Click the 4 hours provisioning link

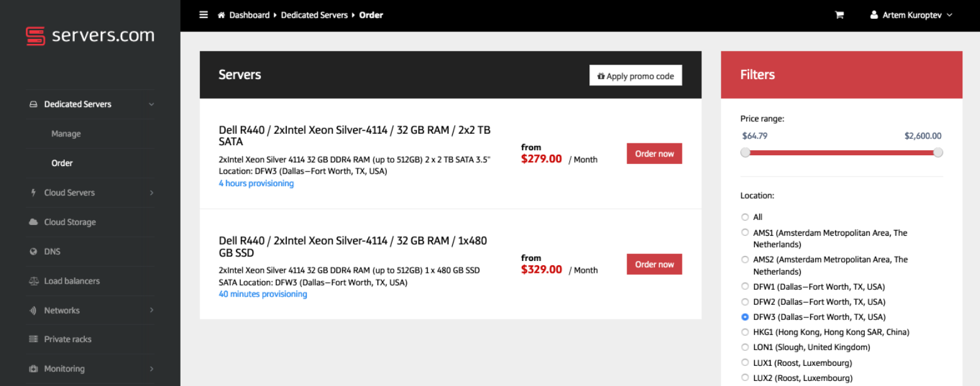click(x=256, y=184)
